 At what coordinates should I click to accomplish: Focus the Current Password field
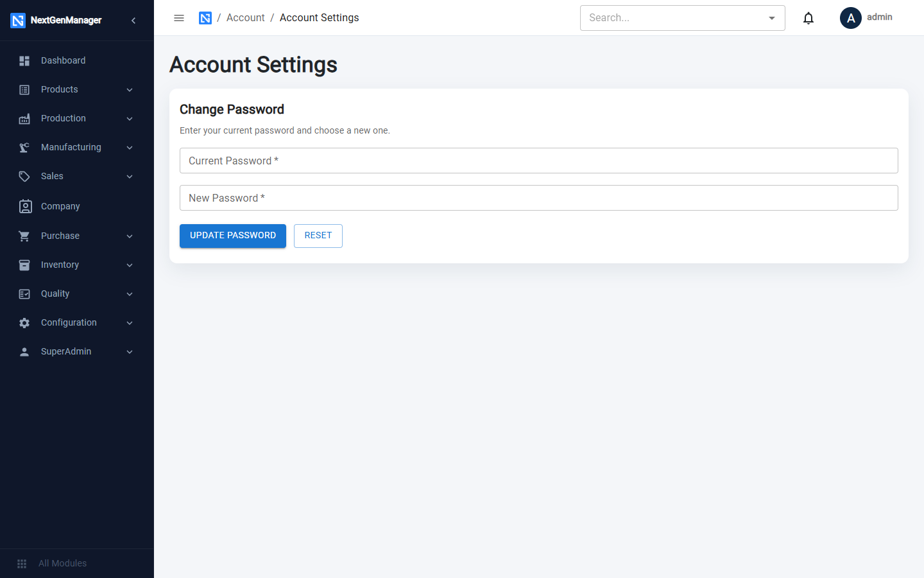539,161
